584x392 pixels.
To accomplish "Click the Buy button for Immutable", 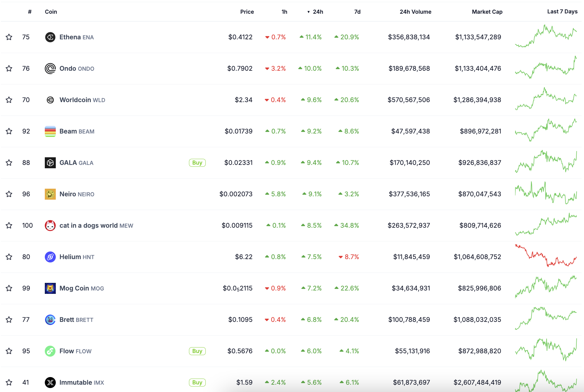I will click(197, 383).
